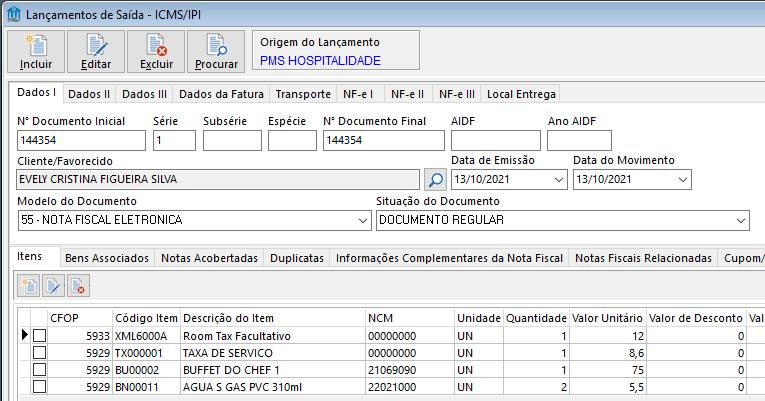Switch to the Dados II tab

[x=89, y=94]
